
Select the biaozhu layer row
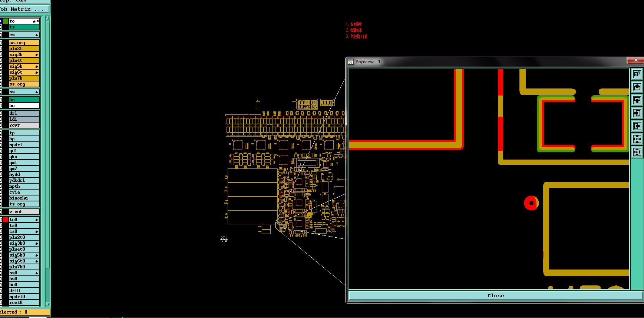pyautogui.click(x=24, y=198)
